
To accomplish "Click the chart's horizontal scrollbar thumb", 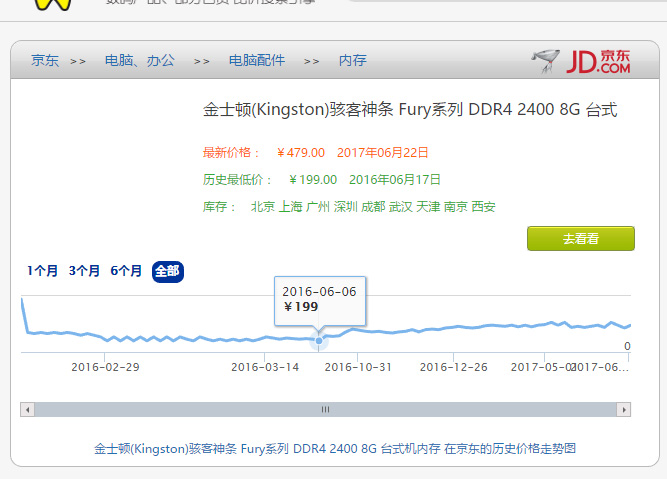I will pos(325,409).
